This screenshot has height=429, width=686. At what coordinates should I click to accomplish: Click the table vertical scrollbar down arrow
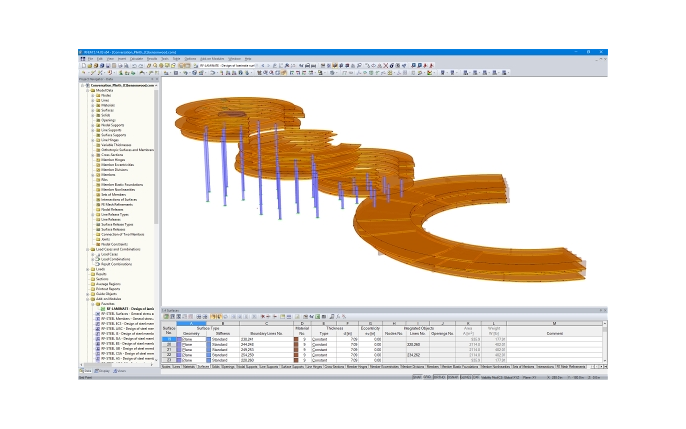pyautogui.click(x=605, y=361)
